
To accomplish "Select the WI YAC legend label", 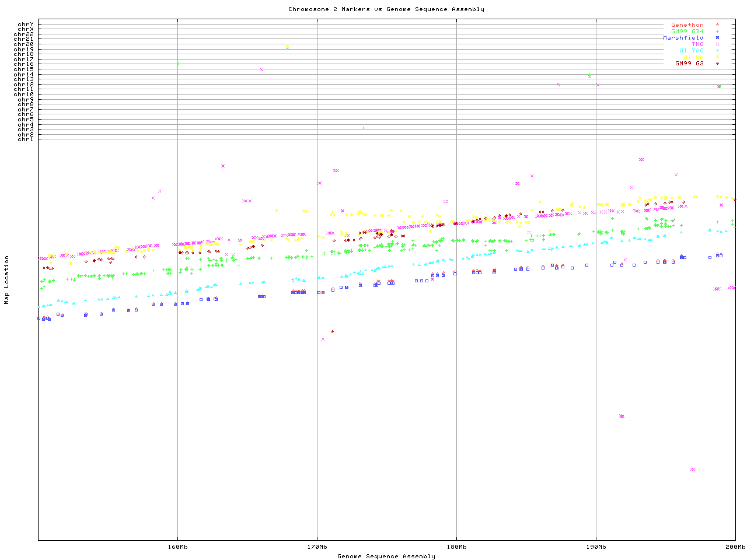I will pos(691,51).
